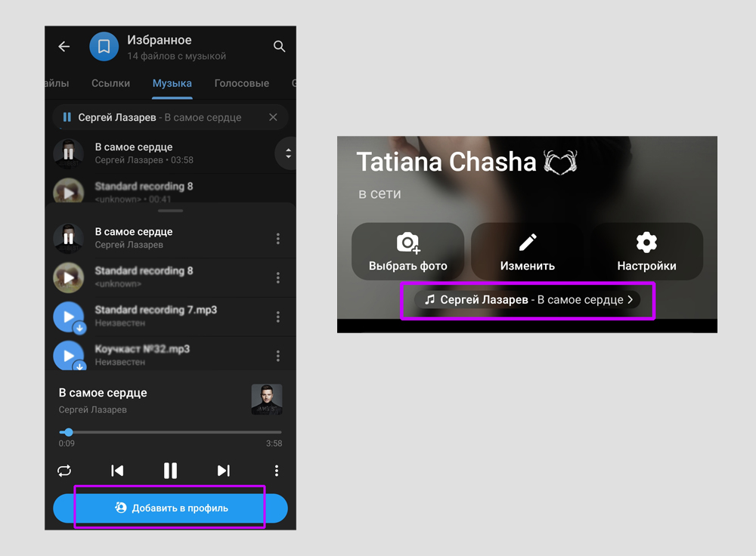Download and play Коучкаст №32.mp3

[x=69, y=356]
